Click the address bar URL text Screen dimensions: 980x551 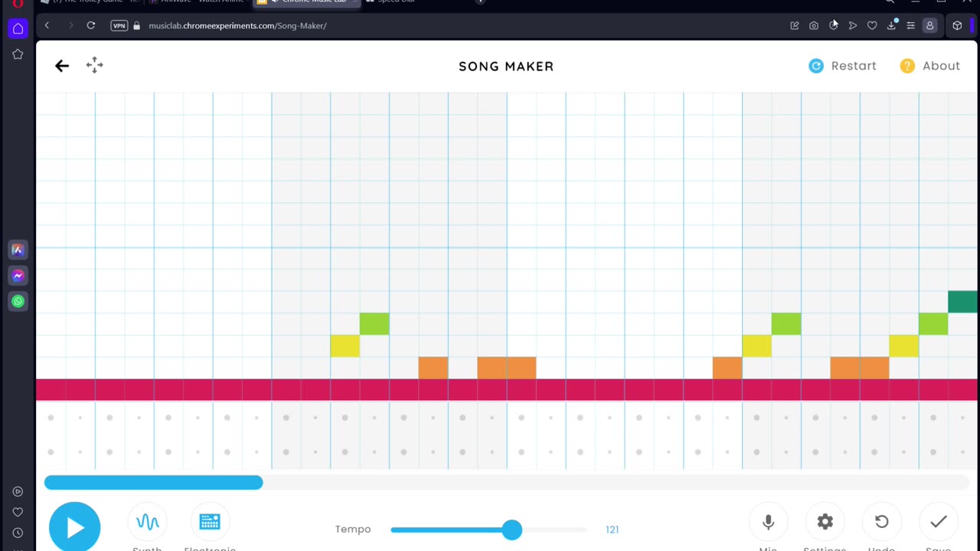(x=237, y=25)
